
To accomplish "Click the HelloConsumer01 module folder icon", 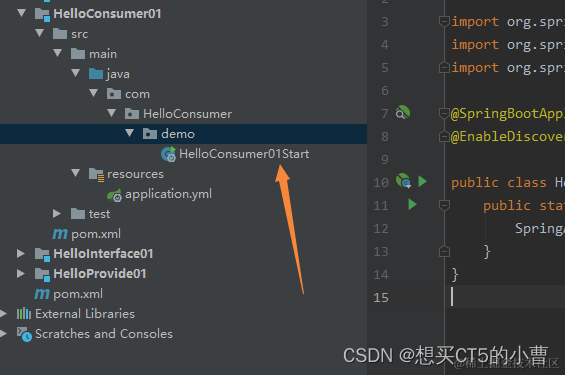I will [42, 14].
